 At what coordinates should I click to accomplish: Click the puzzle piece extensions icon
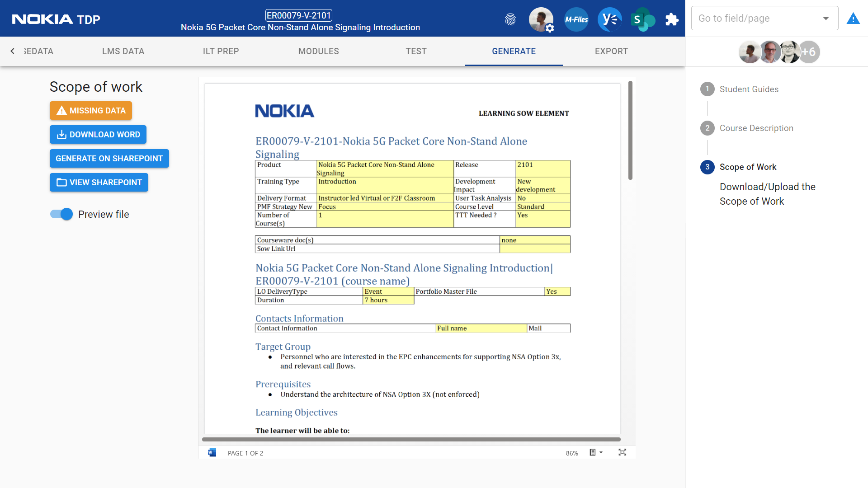pos(672,19)
